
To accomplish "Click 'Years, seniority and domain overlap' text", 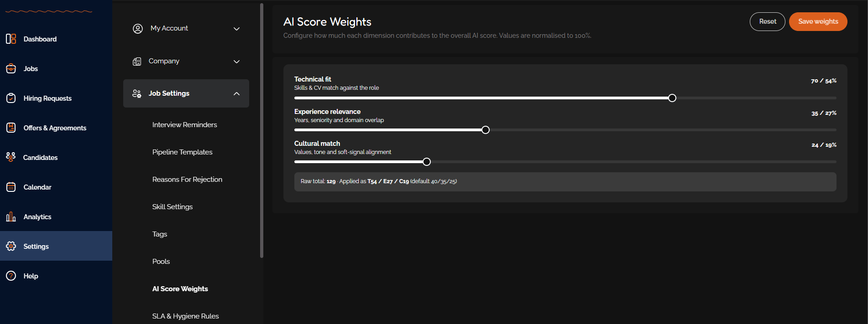I will point(339,120).
